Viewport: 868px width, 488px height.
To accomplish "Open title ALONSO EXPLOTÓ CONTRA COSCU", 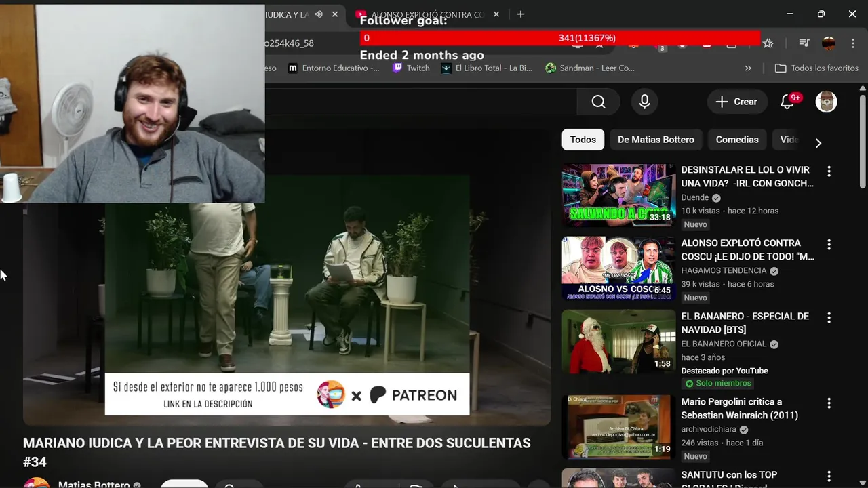I will [747, 249].
